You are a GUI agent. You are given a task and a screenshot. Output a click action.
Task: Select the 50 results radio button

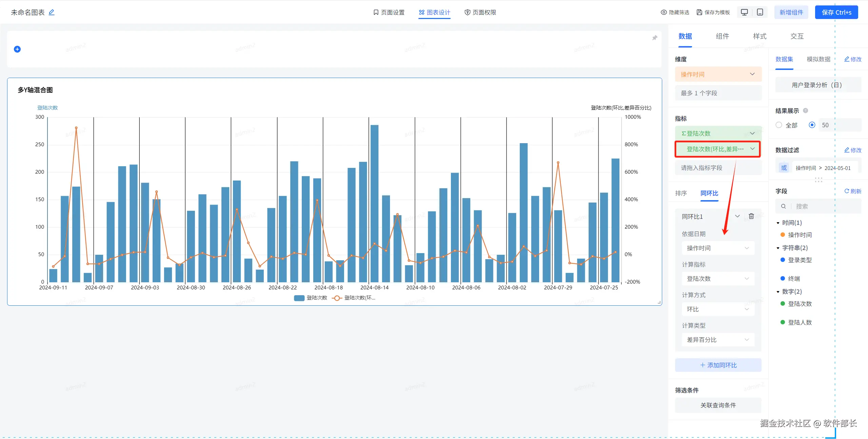[x=812, y=125]
